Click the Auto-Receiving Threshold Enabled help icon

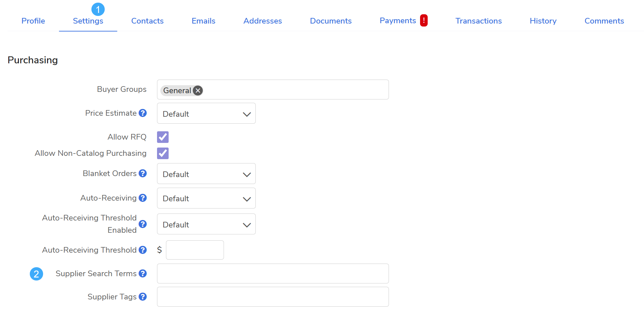(143, 224)
